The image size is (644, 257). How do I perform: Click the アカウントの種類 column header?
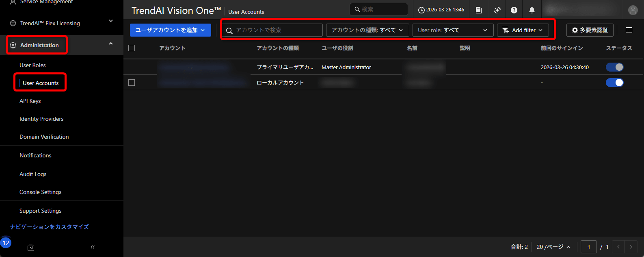(x=278, y=48)
